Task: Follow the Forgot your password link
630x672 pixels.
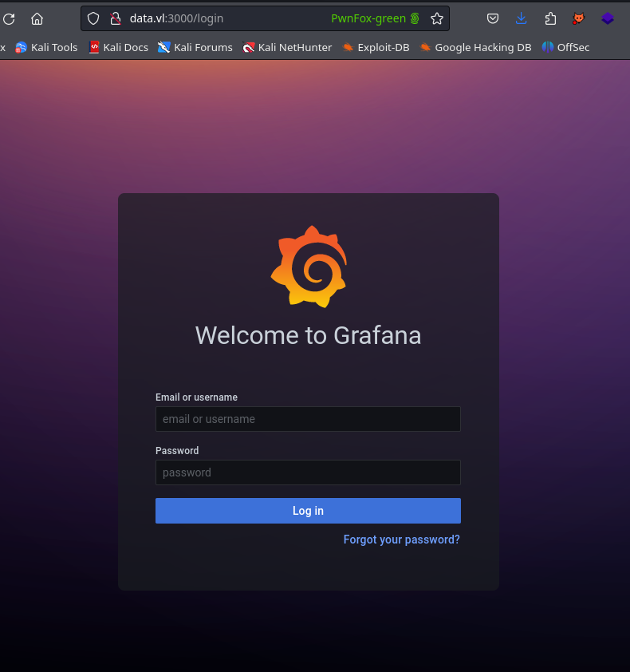Action: (x=401, y=540)
